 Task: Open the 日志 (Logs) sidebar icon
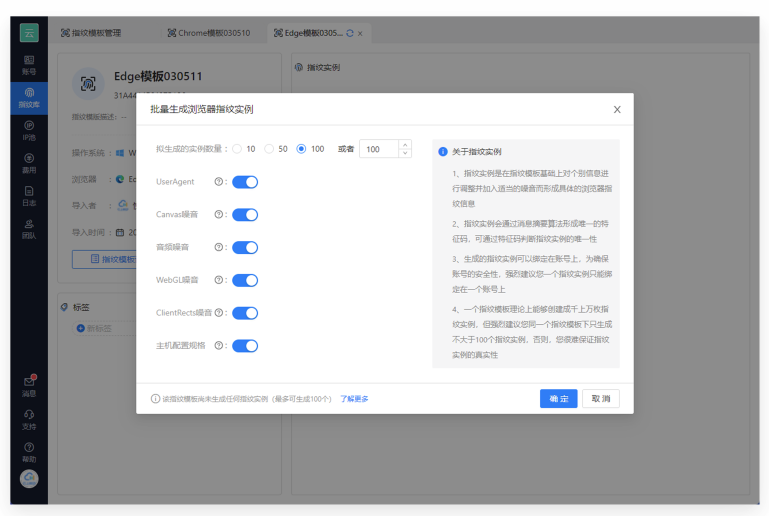(29, 195)
